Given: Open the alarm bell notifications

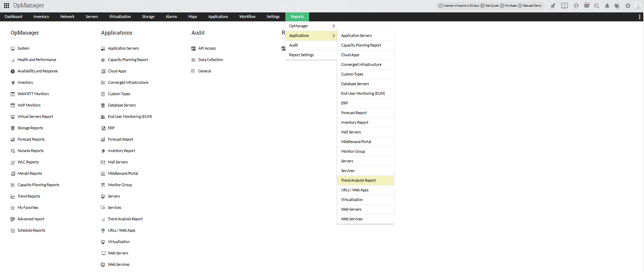Looking at the screenshot, I should pyautogui.click(x=607, y=6).
